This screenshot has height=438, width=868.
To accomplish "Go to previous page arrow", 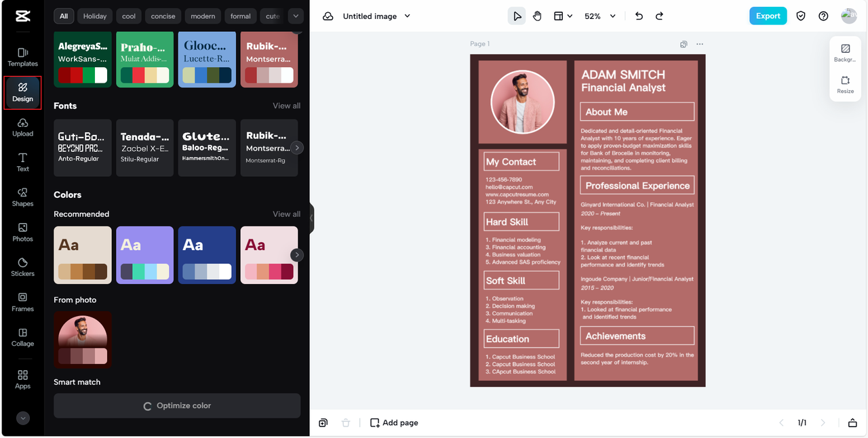I will click(781, 423).
